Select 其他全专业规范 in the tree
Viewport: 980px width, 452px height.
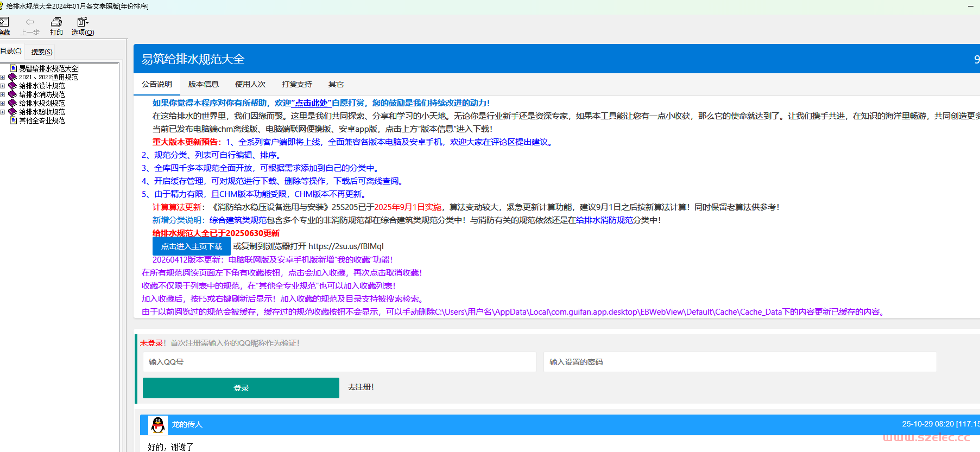tap(42, 120)
